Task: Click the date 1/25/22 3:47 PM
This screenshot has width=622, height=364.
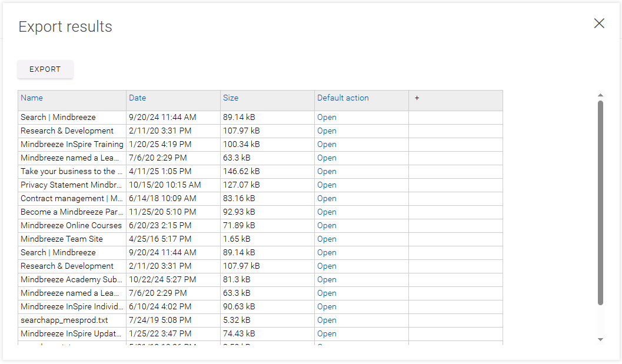Action: pyautogui.click(x=160, y=333)
